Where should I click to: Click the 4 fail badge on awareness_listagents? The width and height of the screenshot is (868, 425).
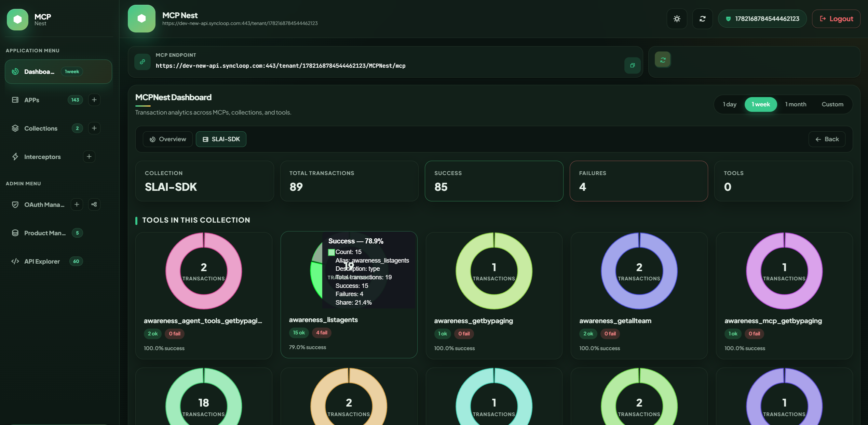point(322,333)
